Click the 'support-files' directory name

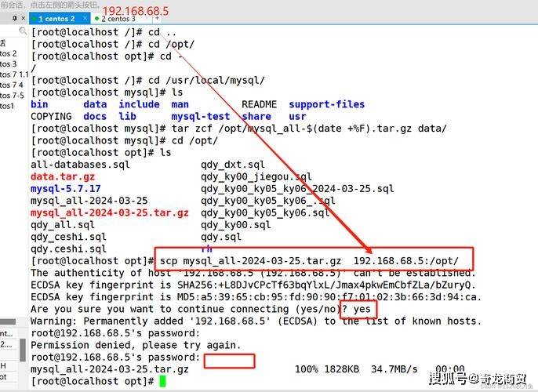click(x=326, y=104)
